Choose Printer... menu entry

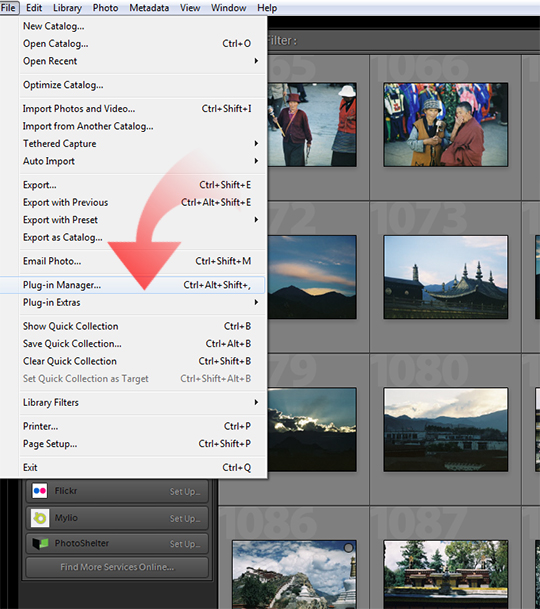tap(133, 426)
